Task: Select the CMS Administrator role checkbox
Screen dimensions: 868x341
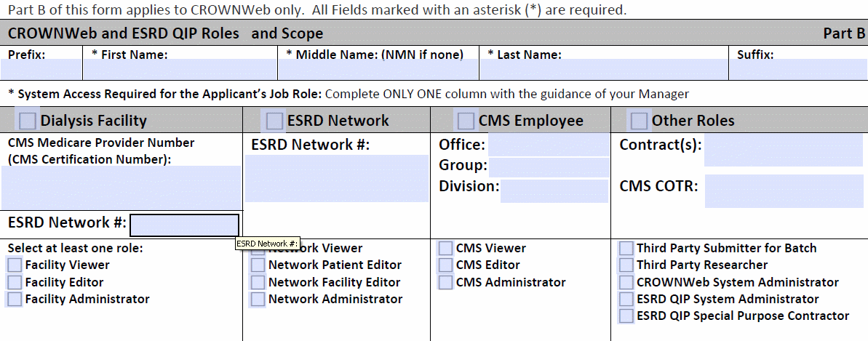Action: click(x=445, y=282)
